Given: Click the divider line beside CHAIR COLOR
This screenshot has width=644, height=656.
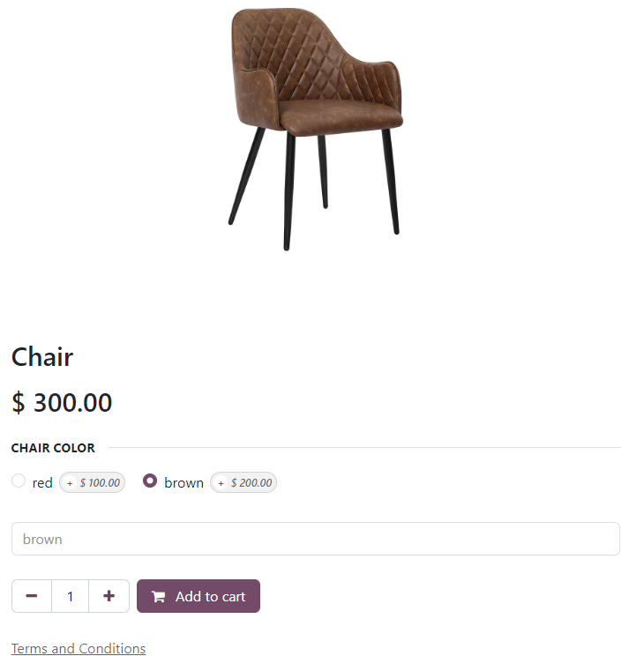Looking at the screenshot, I should tap(364, 448).
